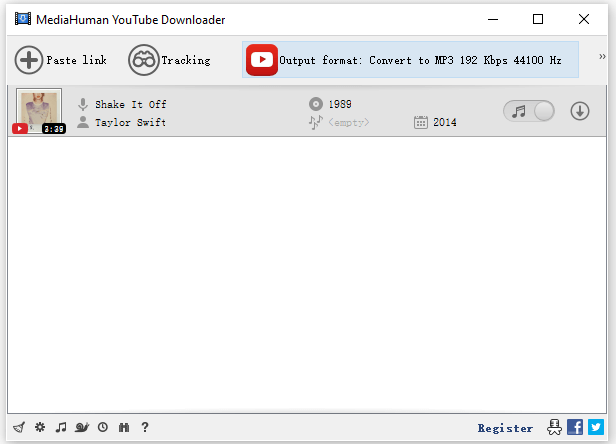Open settings with the gear icon
616x444 pixels.
pyautogui.click(x=40, y=427)
